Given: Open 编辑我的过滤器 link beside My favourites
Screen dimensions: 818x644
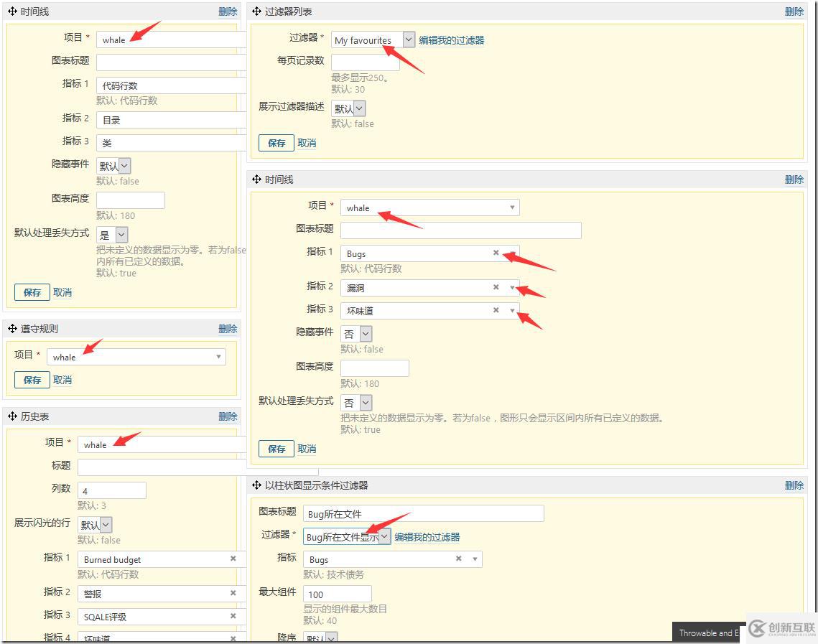Looking at the screenshot, I should pos(452,40).
